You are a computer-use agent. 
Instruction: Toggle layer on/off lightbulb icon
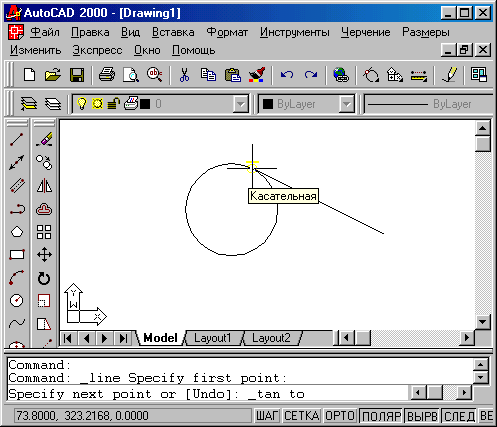(x=82, y=103)
